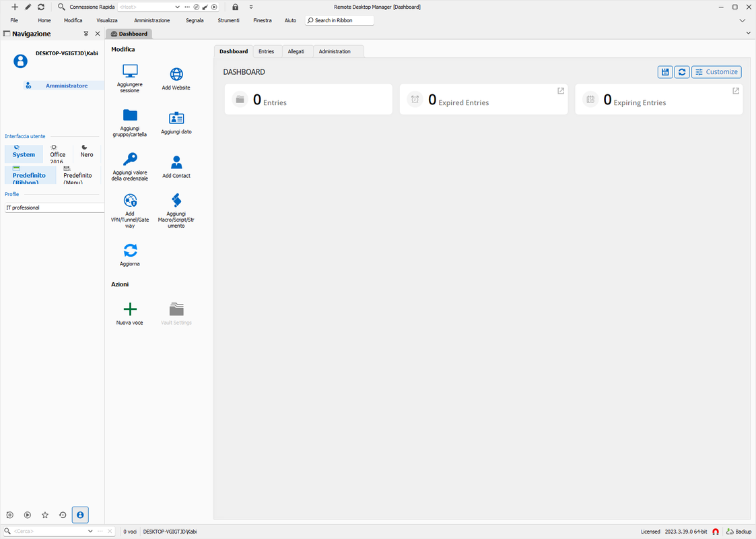Image resolution: width=756 pixels, height=539 pixels.
Task: Open the Home ribbon tab
Action: tap(44, 20)
